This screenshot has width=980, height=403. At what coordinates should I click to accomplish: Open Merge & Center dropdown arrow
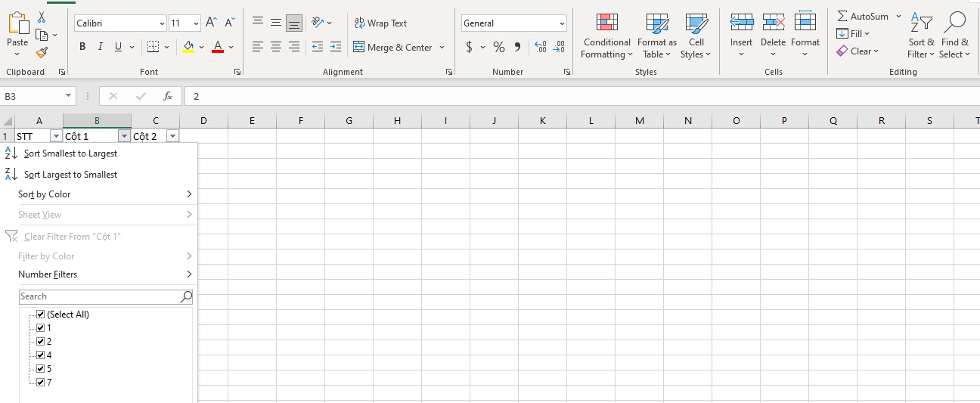[442, 47]
